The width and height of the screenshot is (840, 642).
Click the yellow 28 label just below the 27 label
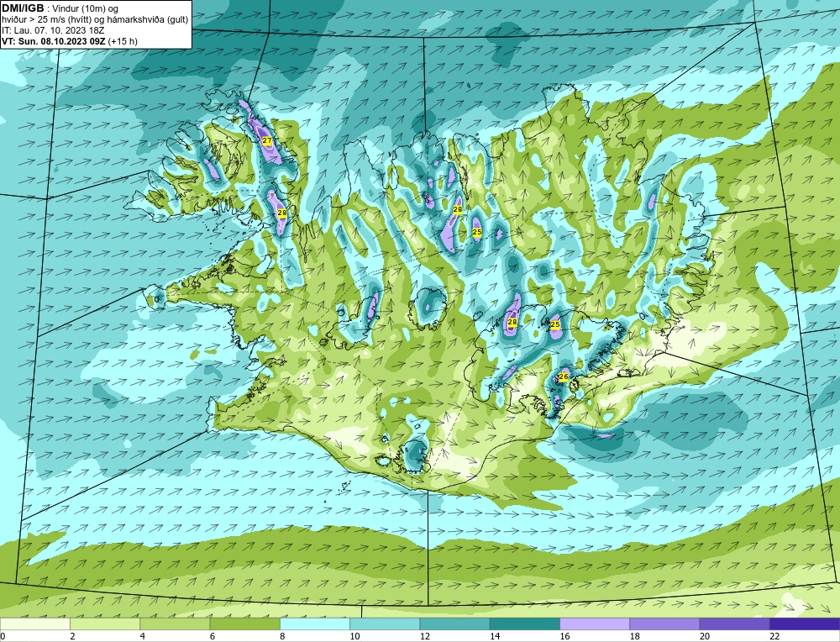pos(281,213)
